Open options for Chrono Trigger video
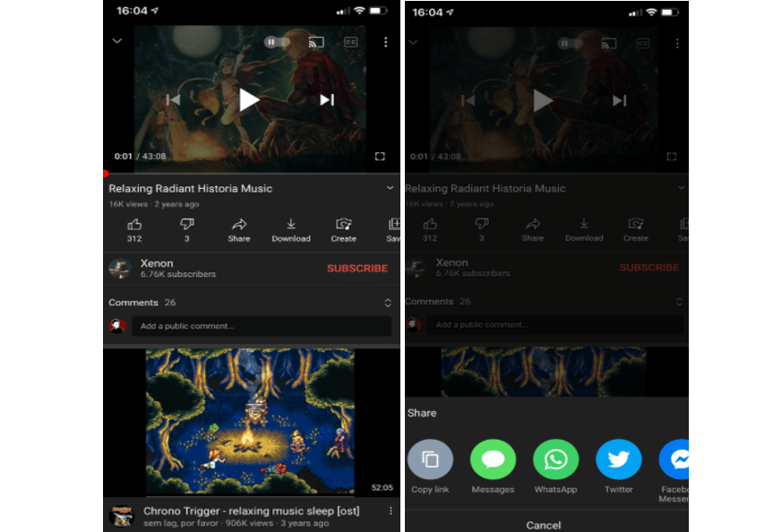This screenshot has width=773, height=532. coord(391,511)
